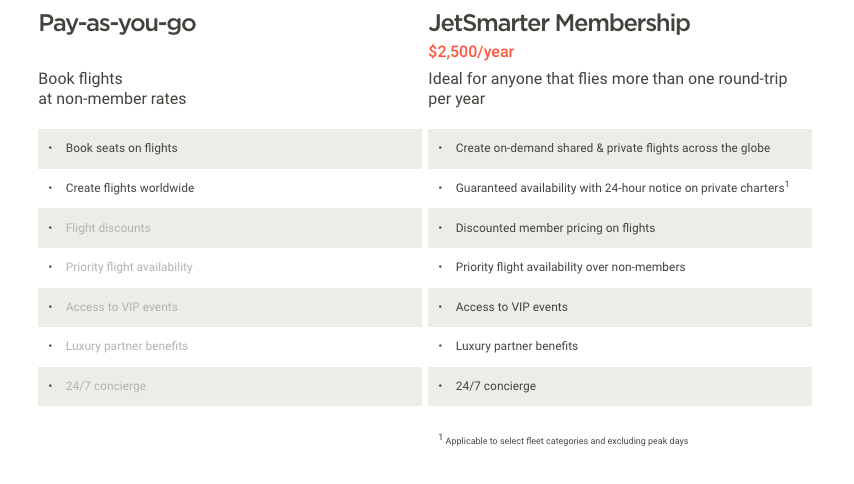
Task: Click the $2,500/year membership price
Action: (470, 52)
